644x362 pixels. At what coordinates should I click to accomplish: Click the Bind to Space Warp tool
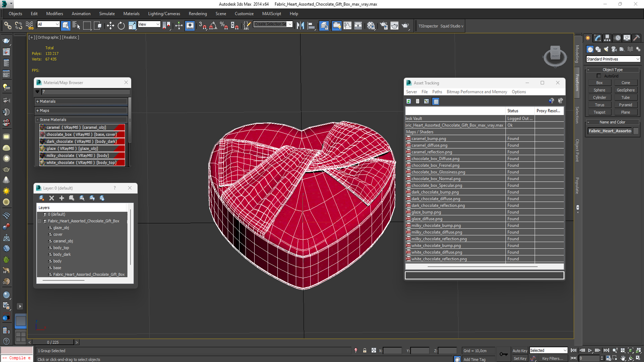(30, 25)
